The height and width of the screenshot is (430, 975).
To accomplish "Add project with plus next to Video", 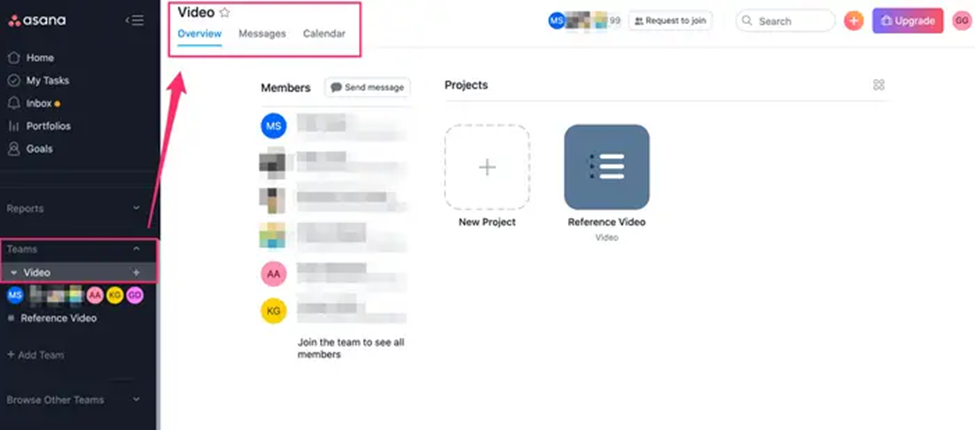I will 136,273.
